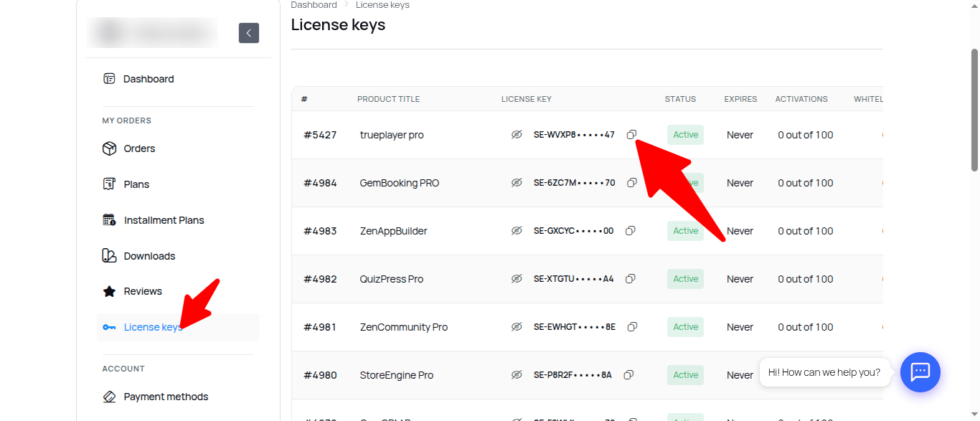This screenshot has width=980, height=421.
Task: Click the ZenAppBuilder product title
Action: click(x=394, y=231)
